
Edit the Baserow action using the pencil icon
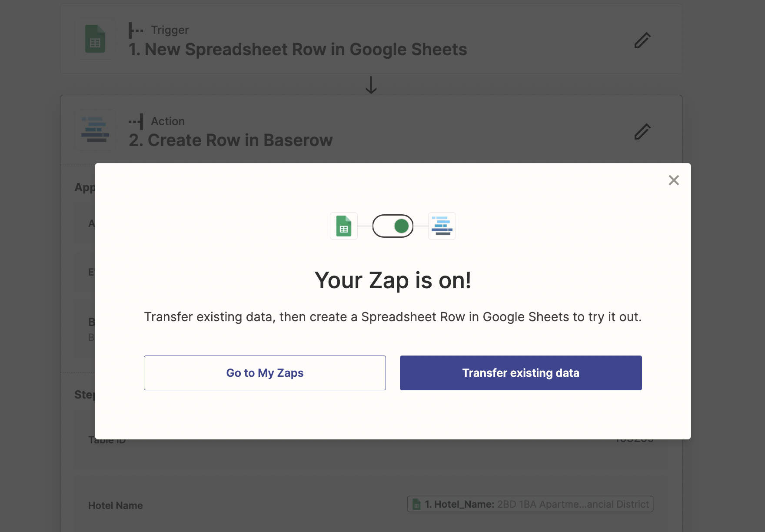(642, 132)
